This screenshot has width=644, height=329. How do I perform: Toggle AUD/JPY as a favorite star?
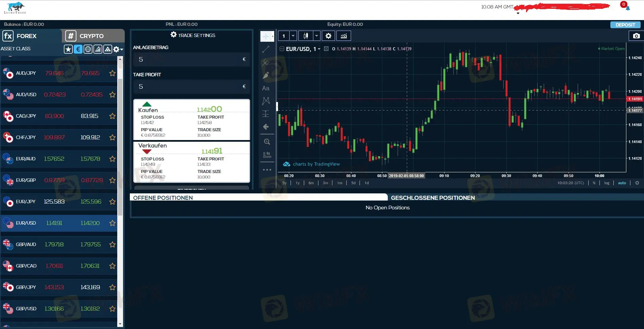click(112, 73)
